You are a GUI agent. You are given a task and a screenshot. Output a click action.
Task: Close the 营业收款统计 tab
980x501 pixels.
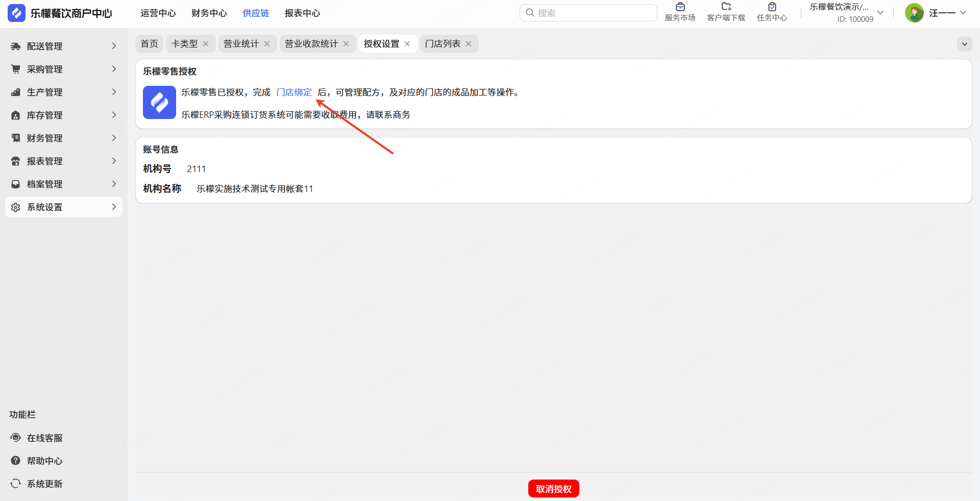[x=346, y=44]
